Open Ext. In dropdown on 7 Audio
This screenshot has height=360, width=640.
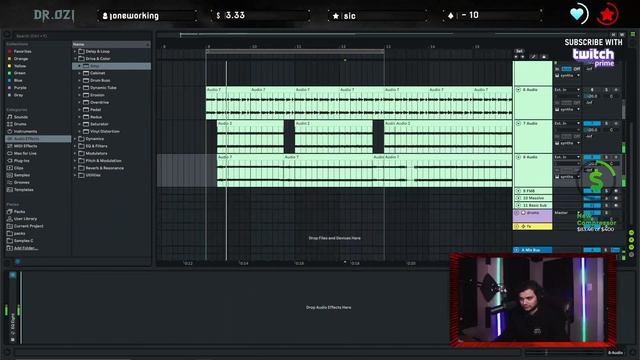[x=567, y=123]
